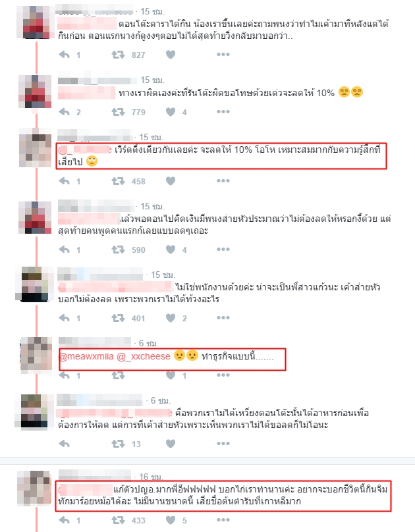
Task: Reply to the tweet with 13 retweets
Action: tap(65, 444)
